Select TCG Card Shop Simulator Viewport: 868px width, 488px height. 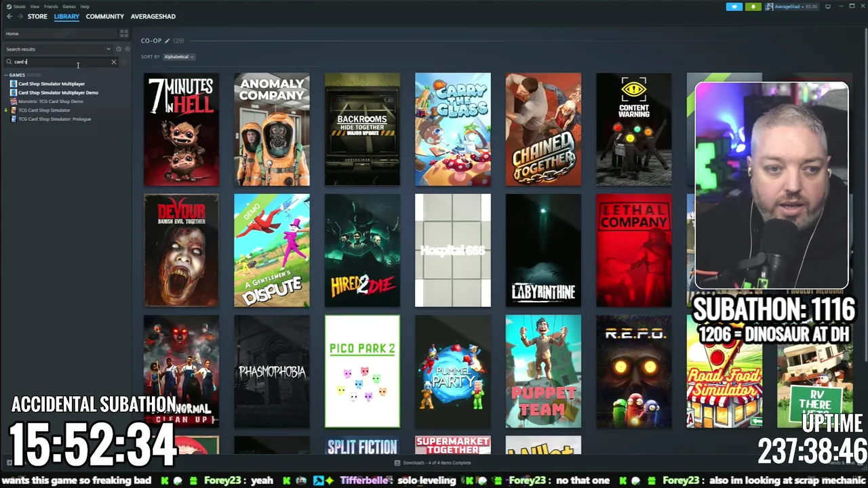click(x=44, y=110)
